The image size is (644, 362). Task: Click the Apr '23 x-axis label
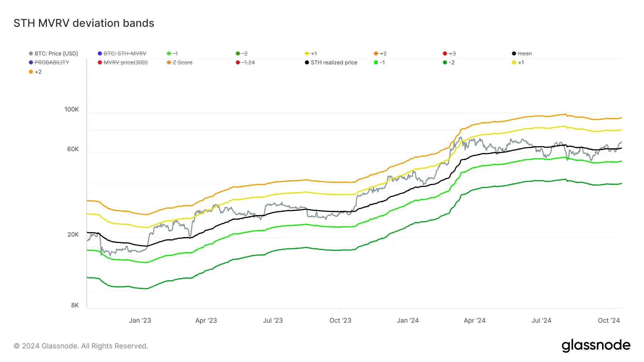(x=206, y=321)
